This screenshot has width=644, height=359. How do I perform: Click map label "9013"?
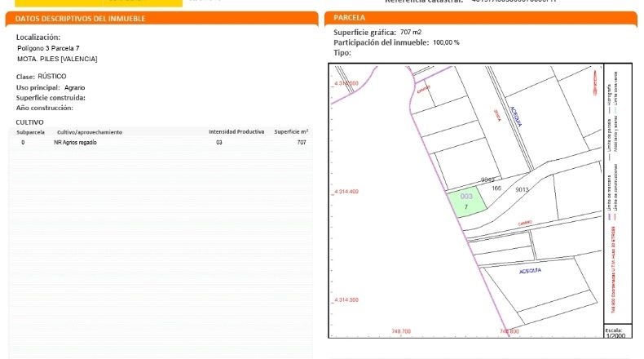[522, 189]
